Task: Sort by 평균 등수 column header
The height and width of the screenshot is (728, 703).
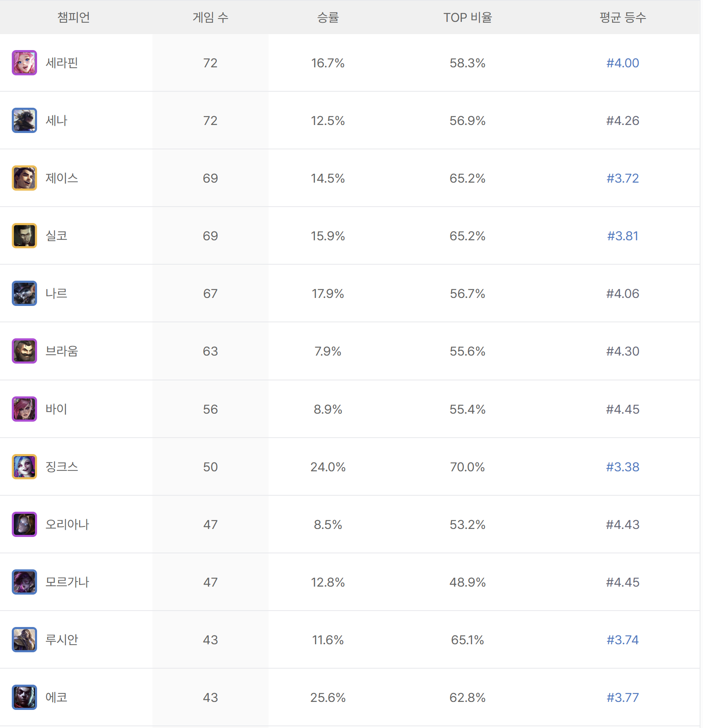Action: [x=623, y=17]
